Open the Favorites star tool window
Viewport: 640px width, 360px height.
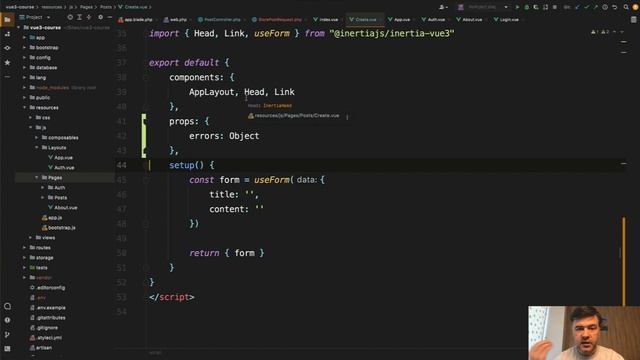point(7,62)
